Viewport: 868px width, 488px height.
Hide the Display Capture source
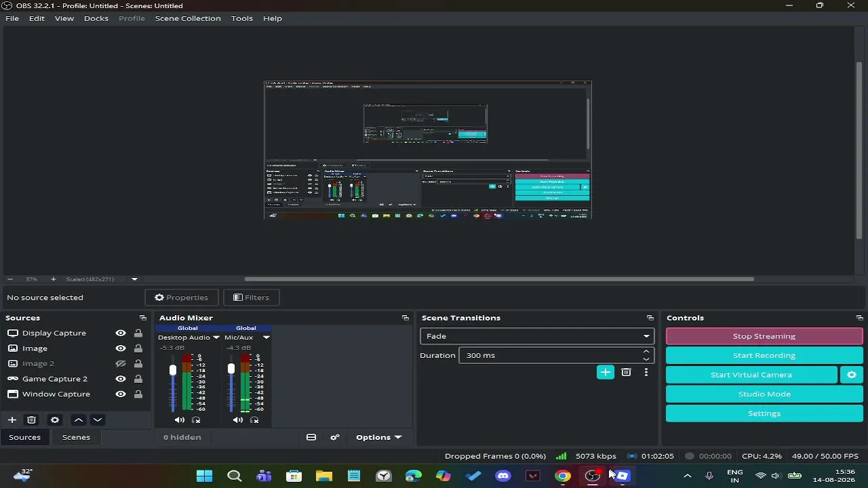coord(120,333)
